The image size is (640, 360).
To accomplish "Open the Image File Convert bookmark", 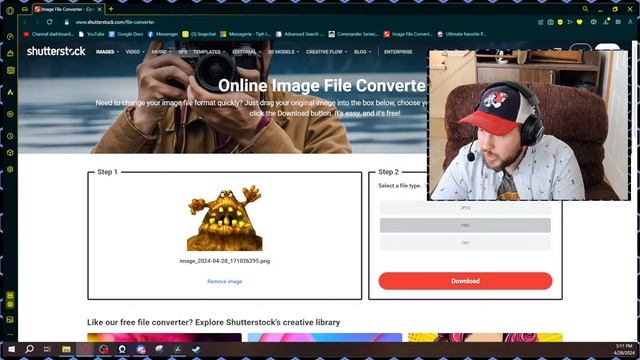I will 408,34.
